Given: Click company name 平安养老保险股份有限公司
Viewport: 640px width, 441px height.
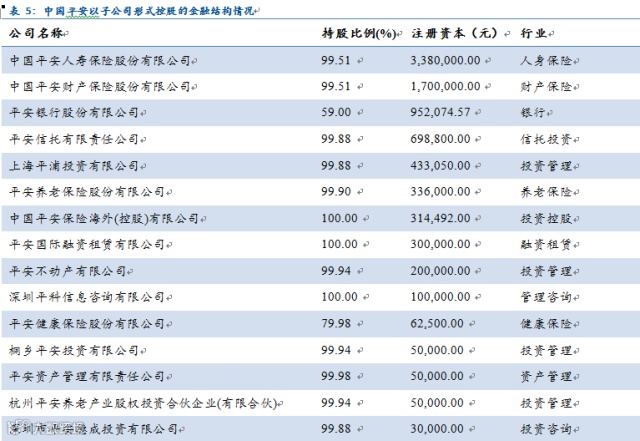Looking at the screenshot, I should coord(87,192).
